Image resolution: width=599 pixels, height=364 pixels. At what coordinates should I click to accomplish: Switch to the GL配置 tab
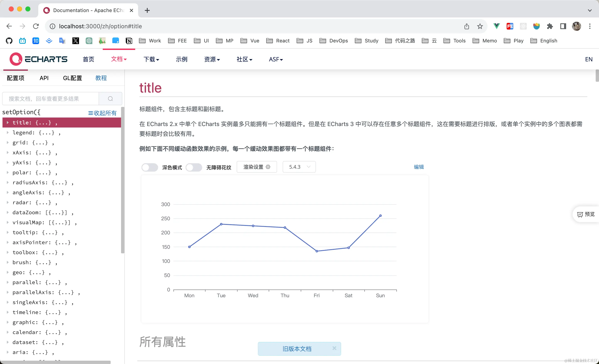[x=72, y=78]
